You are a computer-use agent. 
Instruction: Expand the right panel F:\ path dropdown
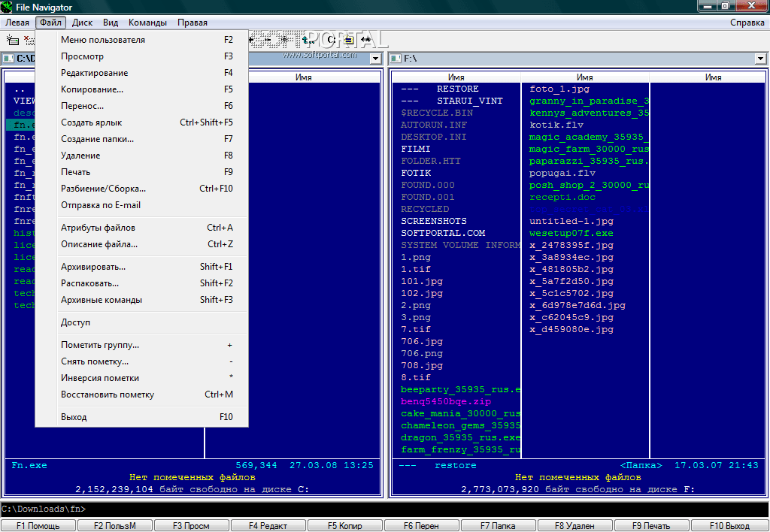coord(760,58)
